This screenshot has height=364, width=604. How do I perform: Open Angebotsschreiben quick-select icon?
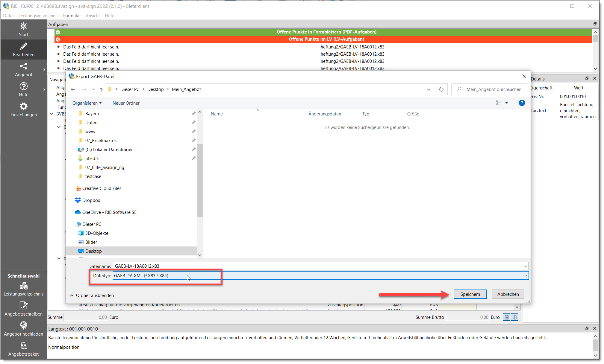click(23, 306)
